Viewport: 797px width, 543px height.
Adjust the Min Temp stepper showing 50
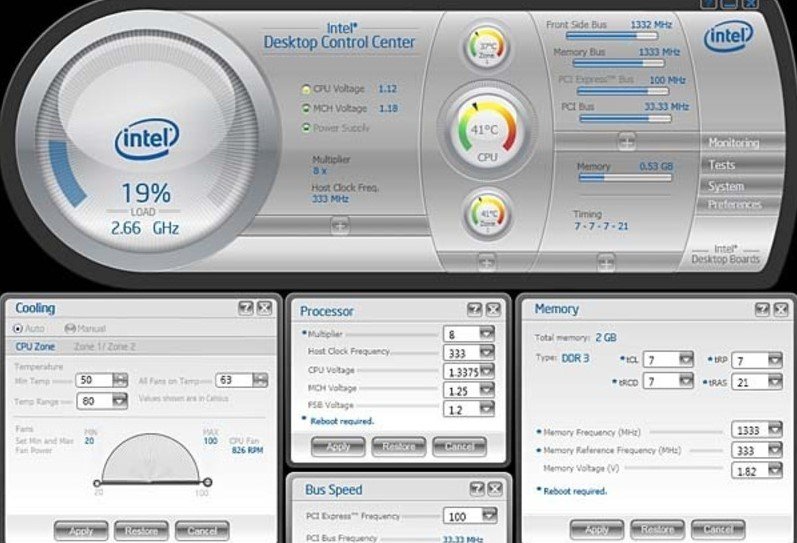tap(120, 380)
